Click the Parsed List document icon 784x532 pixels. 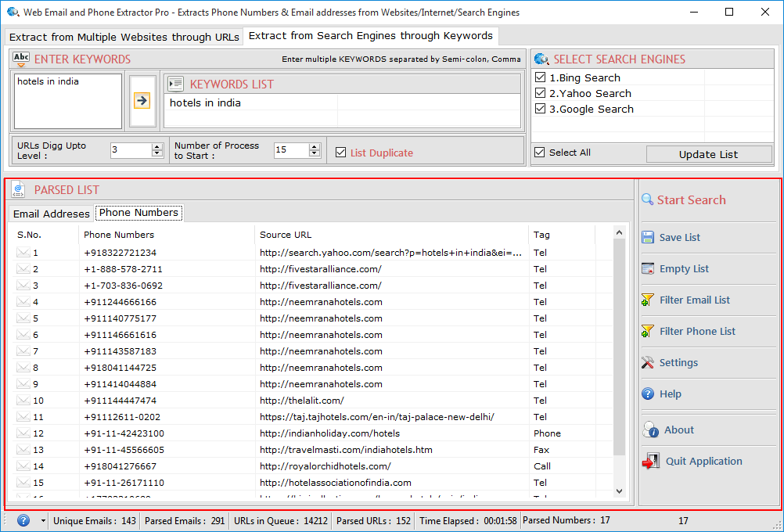click(19, 189)
